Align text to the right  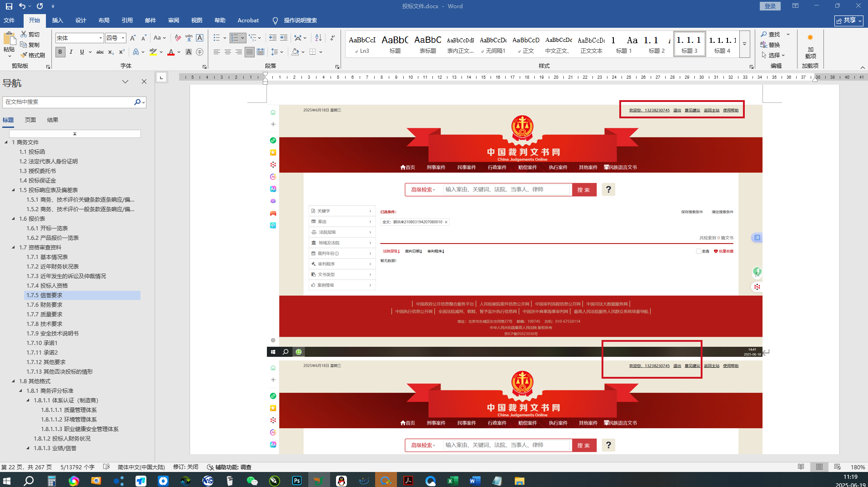(x=239, y=52)
